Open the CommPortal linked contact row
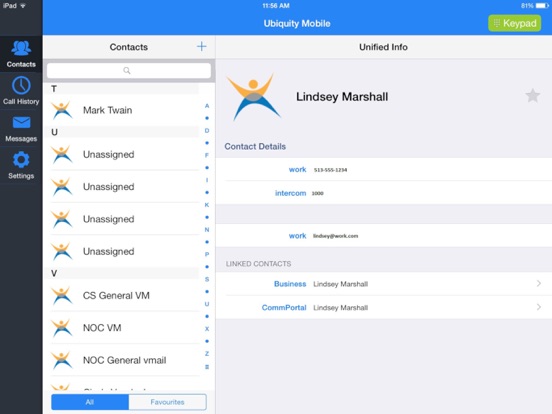552x414 pixels. pos(384,307)
